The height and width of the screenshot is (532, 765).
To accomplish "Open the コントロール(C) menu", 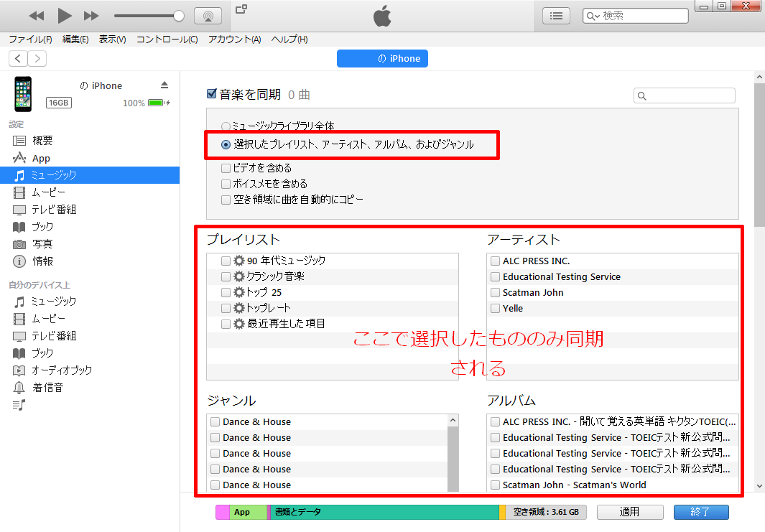I will click(167, 39).
